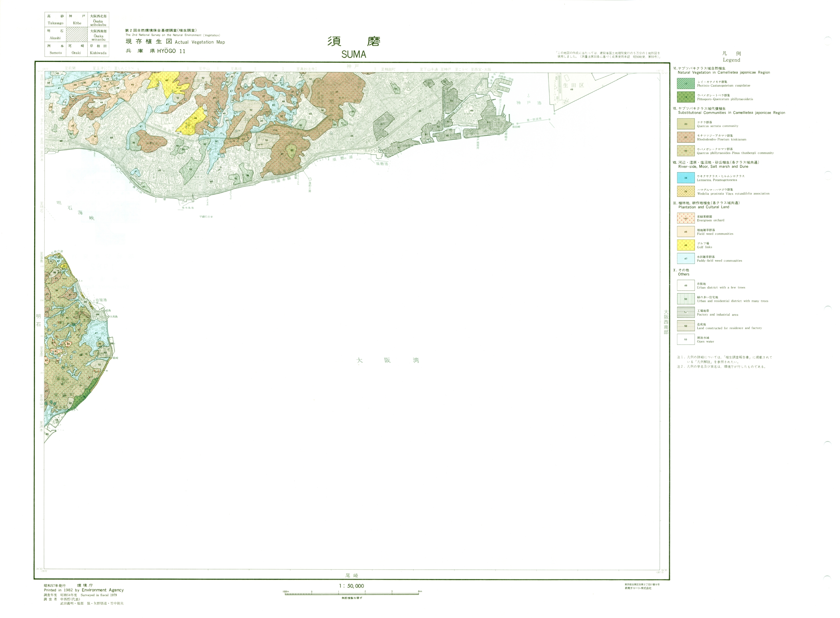Select the Sumoto index cell
The width and height of the screenshot is (840, 618).
tap(55, 49)
